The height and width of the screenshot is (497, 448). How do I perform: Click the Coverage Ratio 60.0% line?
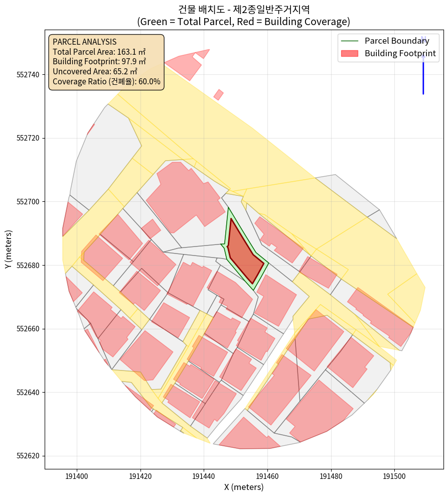(x=106, y=81)
